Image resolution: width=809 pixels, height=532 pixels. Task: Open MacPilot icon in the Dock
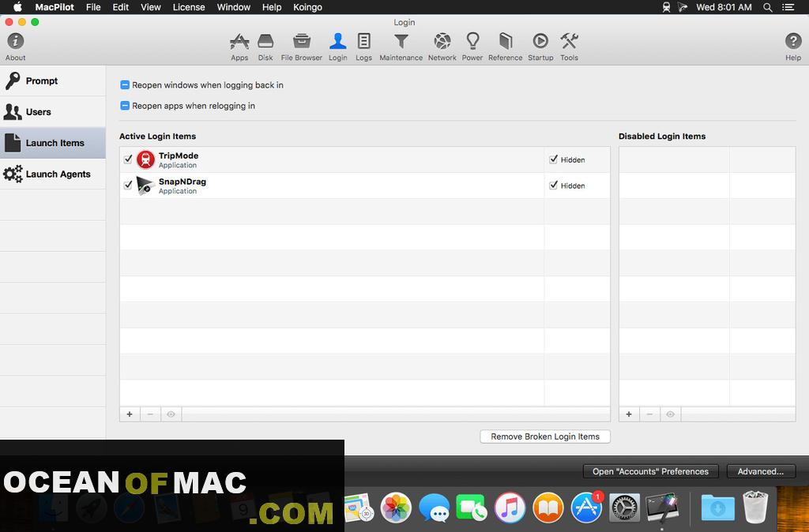(662, 508)
